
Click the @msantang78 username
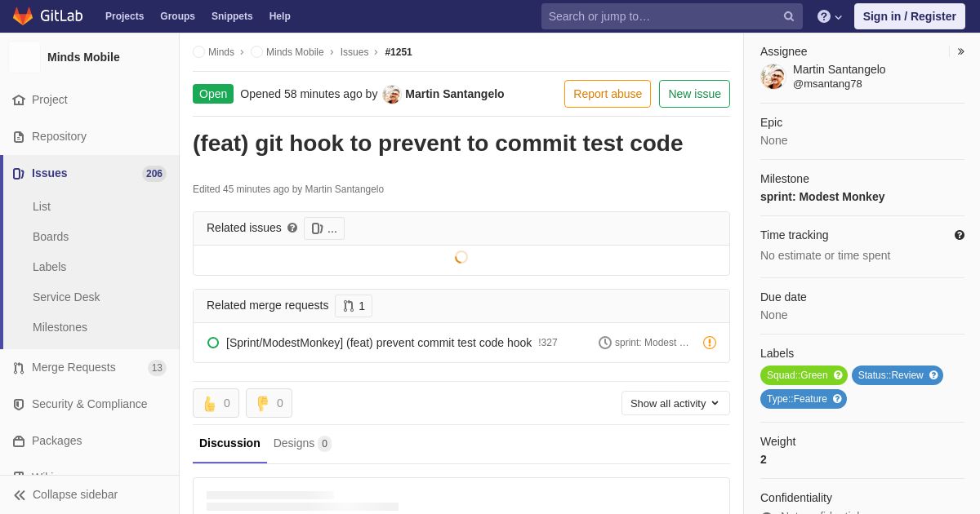click(x=827, y=83)
